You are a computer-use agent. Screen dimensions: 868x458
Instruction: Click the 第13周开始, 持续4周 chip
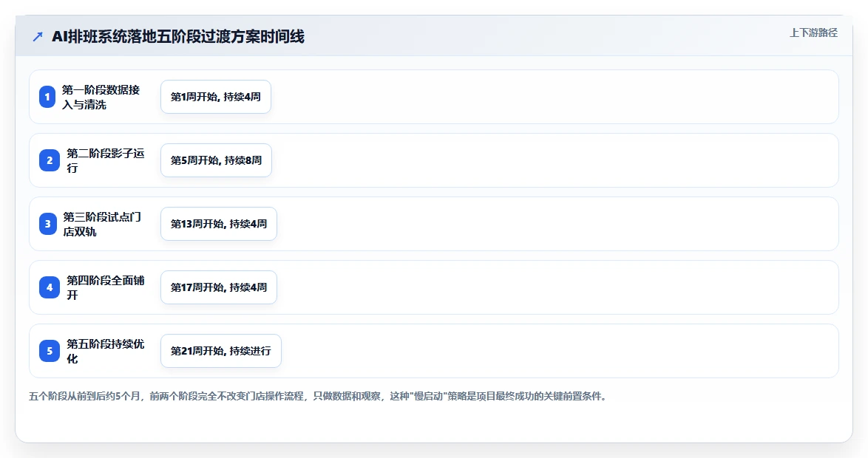[219, 224]
